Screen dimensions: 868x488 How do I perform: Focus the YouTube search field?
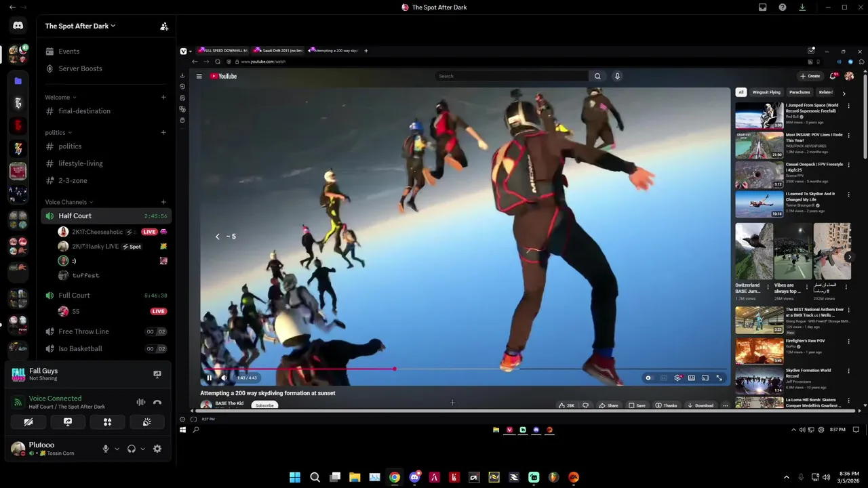coord(511,77)
